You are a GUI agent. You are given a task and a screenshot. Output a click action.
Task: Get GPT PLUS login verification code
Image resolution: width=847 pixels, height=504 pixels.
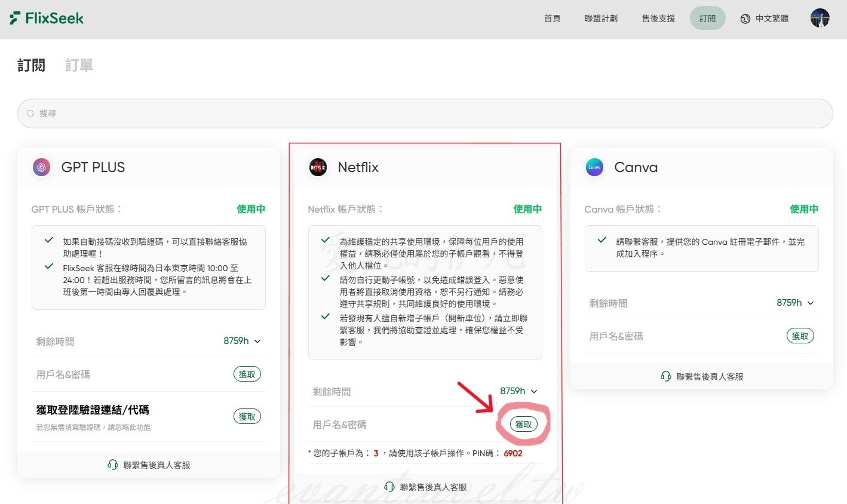pos(247,417)
